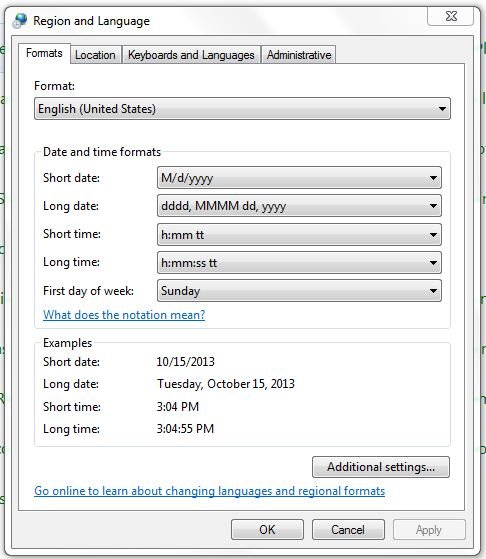
Task: Open the Long time format dropdown
Action: coord(299,263)
